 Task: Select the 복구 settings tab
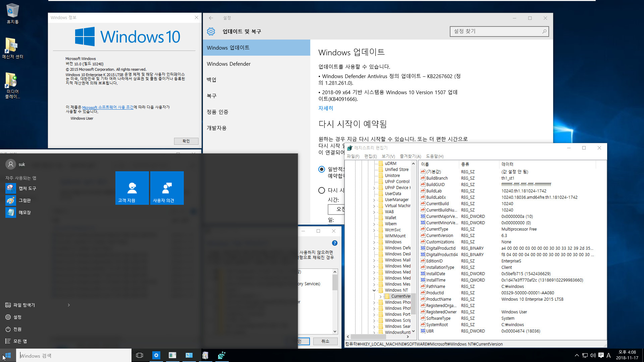click(257, 96)
